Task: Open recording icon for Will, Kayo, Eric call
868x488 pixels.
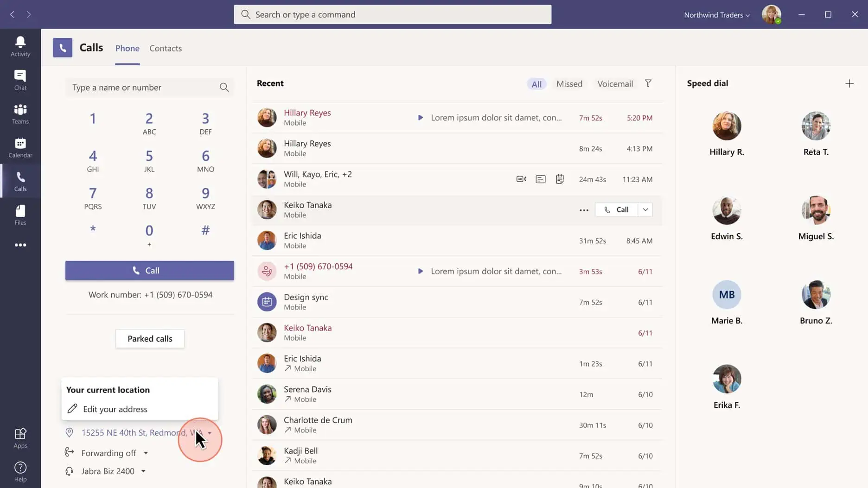Action: coord(521,179)
